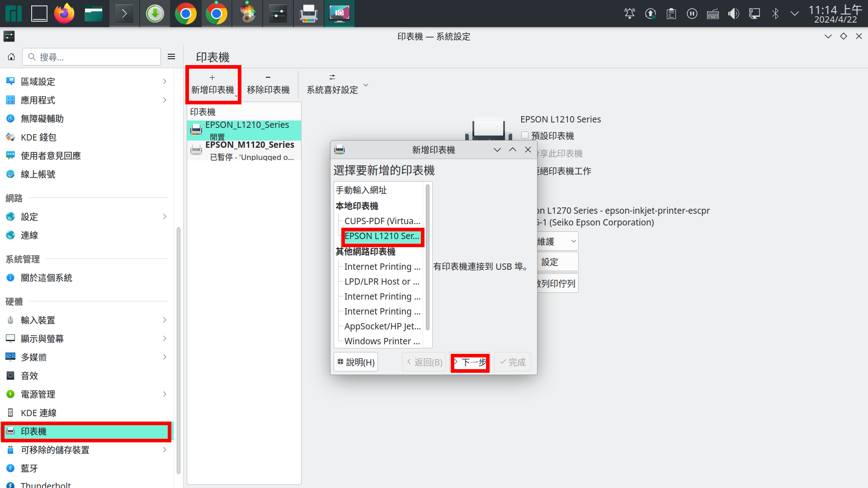
Task: Click the remove printer minus icon
Action: 268,78
